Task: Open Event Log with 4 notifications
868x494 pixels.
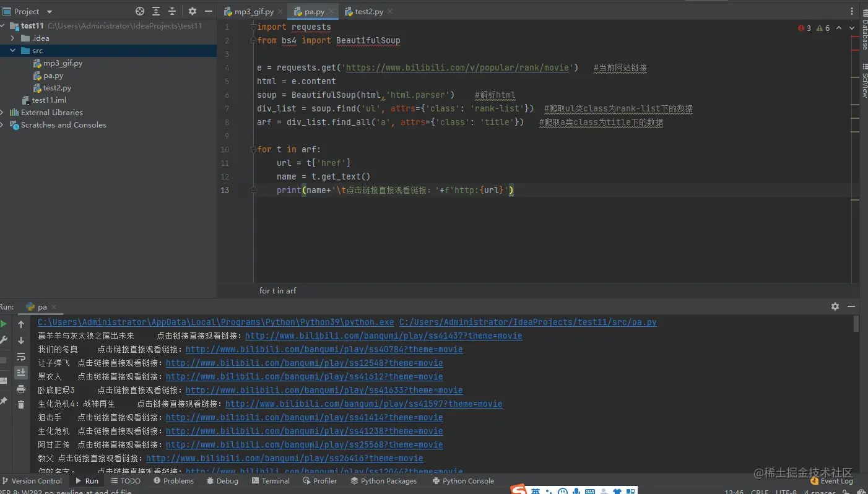Action: (x=831, y=481)
